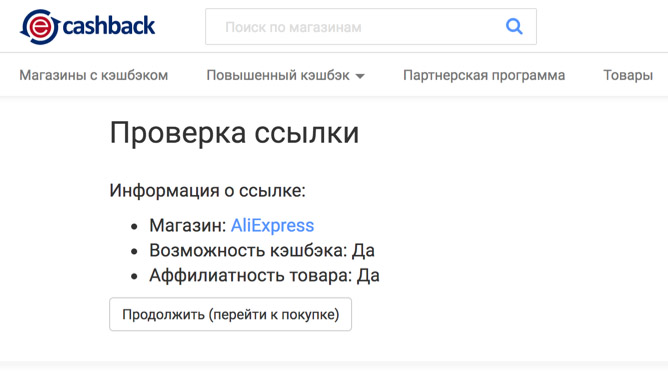Expand the Повышенный кэшбэк dropdown
This screenshot has width=668, height=373.
pos(285,75)
